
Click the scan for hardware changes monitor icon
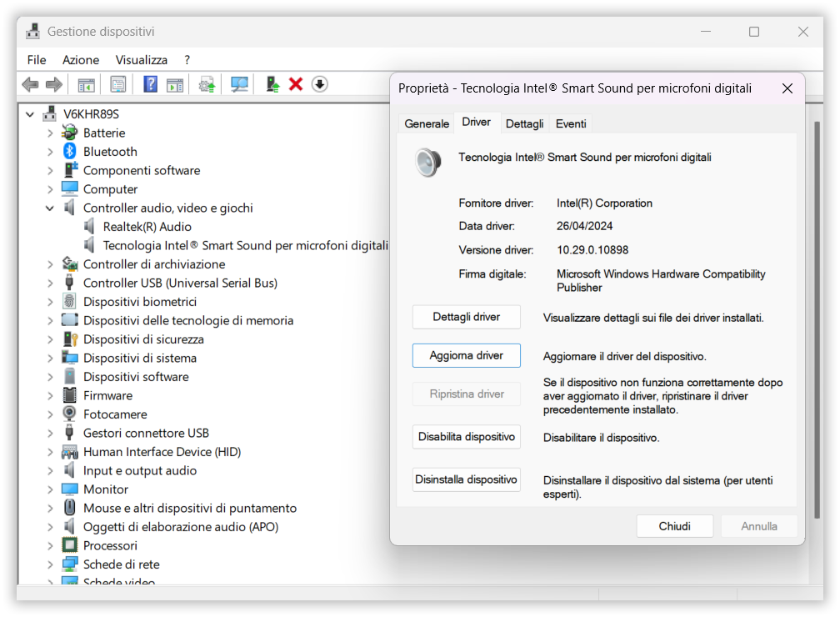(x=239, y=84)
